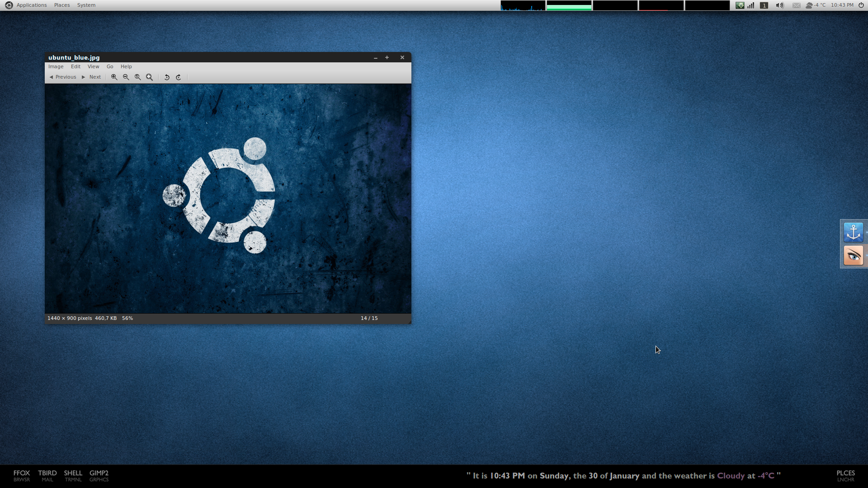
Task: Open the Image menu
Action: click(56, 66)
